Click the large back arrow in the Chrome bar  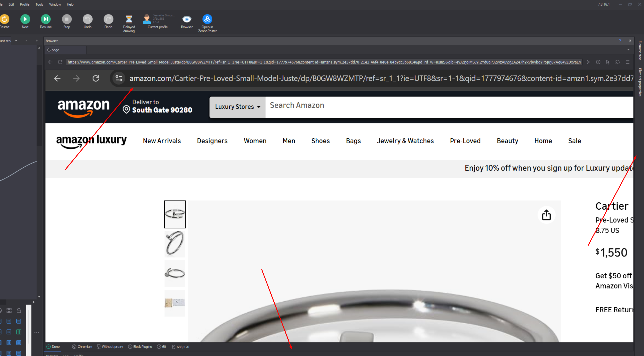pos(57,79)
